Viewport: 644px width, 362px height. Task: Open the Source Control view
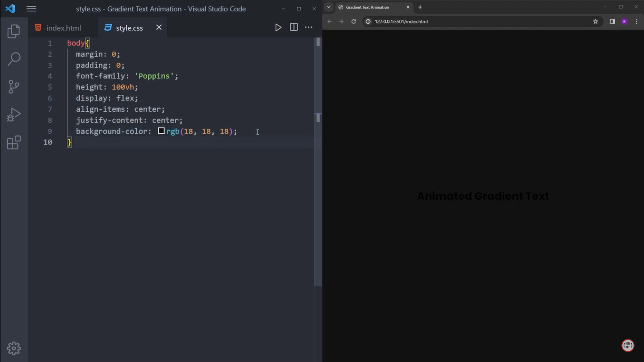click(x=14, y=86)
